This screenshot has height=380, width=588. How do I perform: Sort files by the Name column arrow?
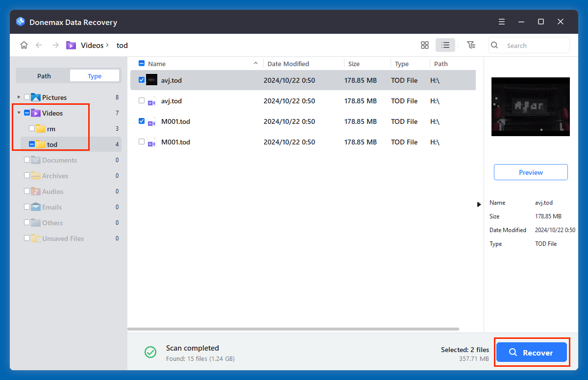[255, 63]
